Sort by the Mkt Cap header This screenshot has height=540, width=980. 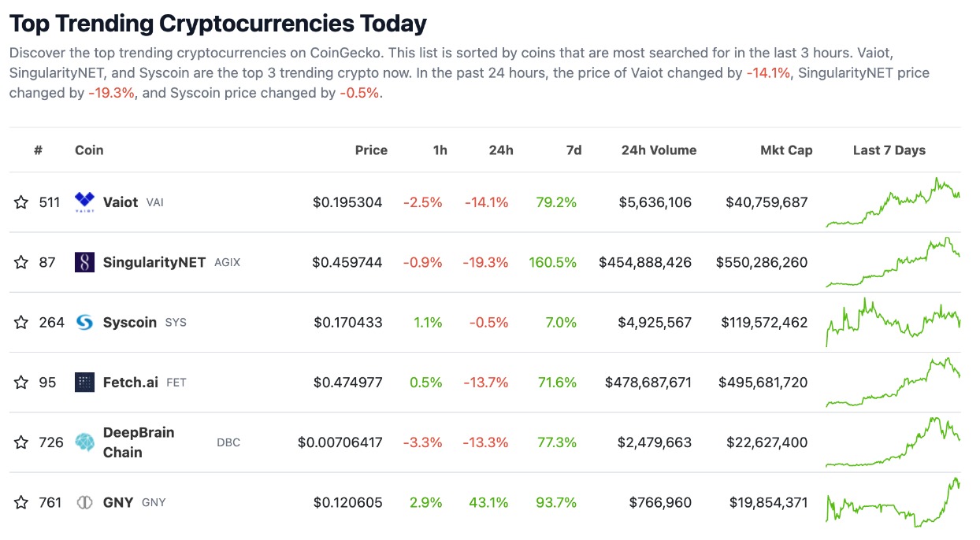pos(786,150)
